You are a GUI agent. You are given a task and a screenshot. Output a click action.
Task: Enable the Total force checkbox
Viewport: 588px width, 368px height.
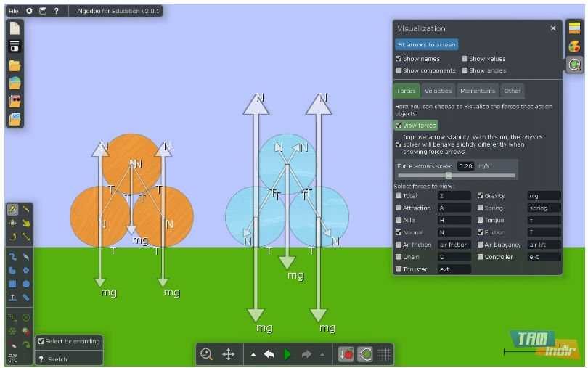(x=399, y=195)
